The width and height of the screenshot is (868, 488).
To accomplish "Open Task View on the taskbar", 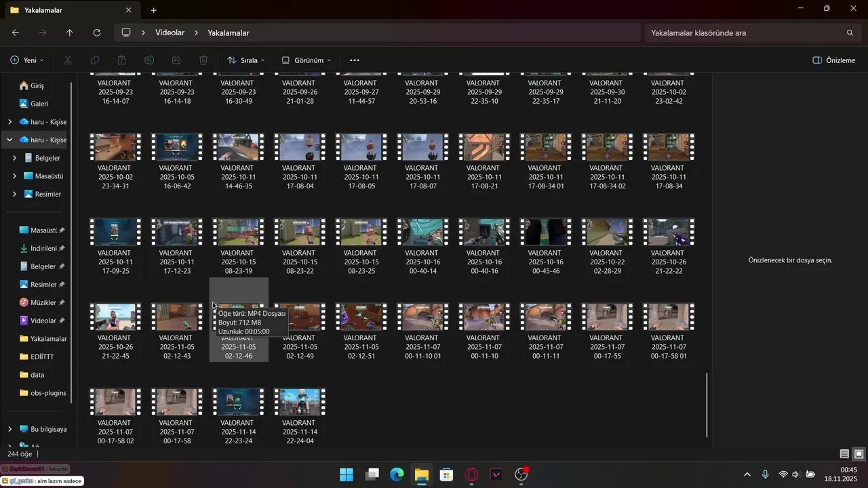I will (372, 474).
